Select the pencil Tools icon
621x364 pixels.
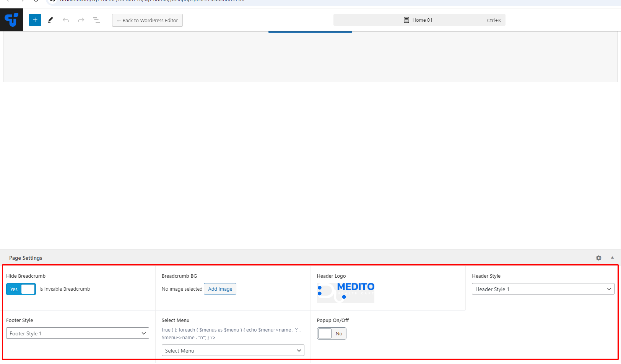point(50,20)
